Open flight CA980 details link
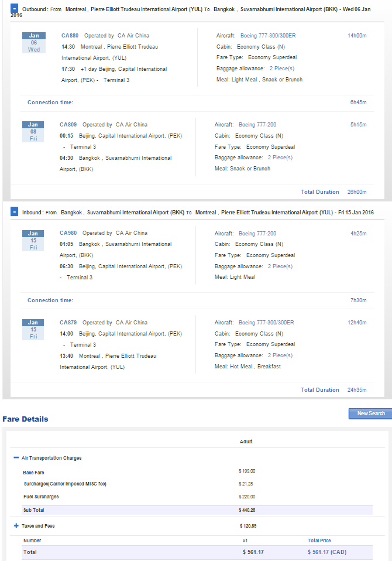392x561 pixels. coord(68,233)
